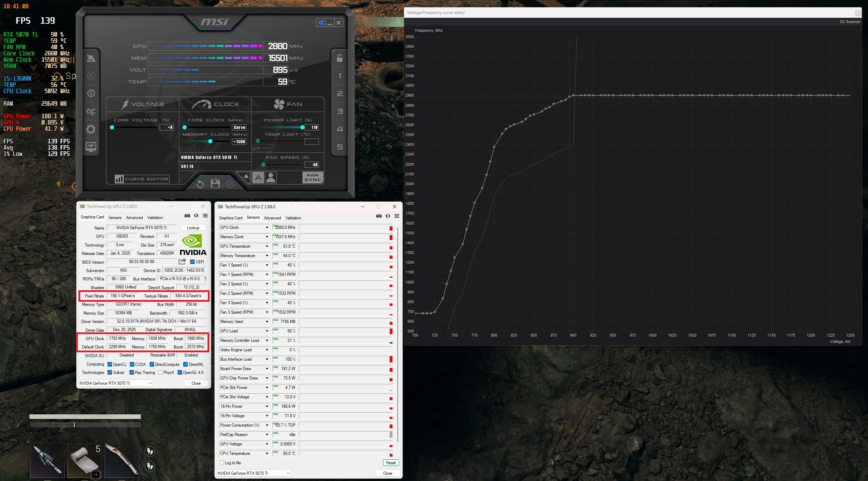Open the hamburger menu in GPU-Z Graphics Card window
Image resolution: width=868 pixels, height=481 pixels.
(x=205, y=216)
